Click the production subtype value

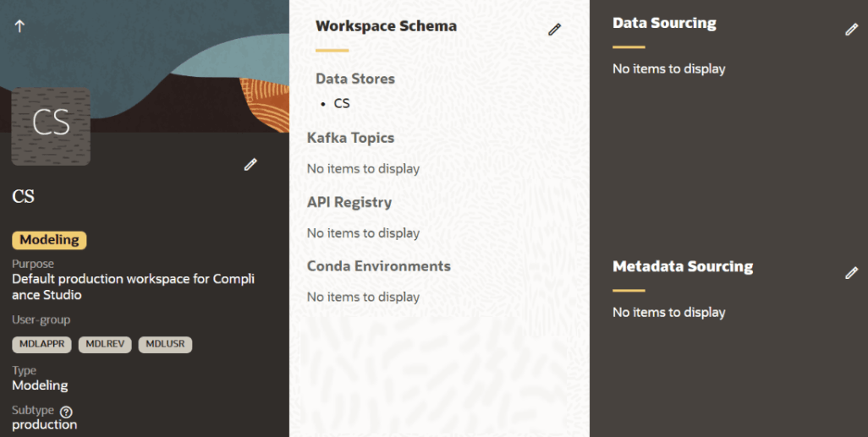[x=44, y=424]
